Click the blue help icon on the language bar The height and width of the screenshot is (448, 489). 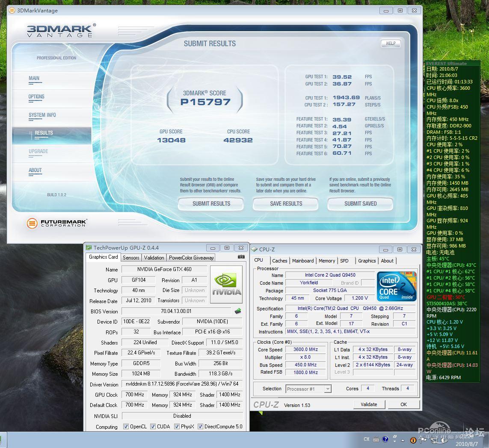[385, 439]
